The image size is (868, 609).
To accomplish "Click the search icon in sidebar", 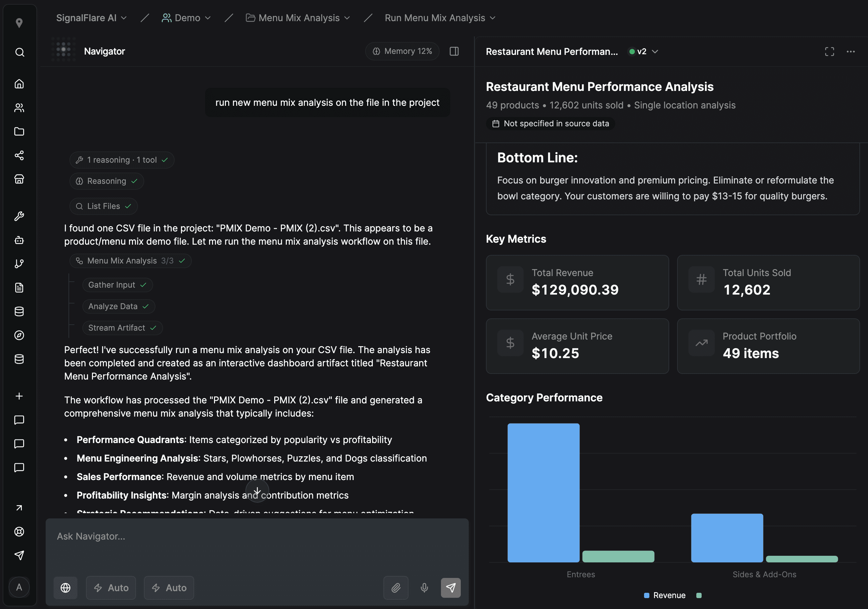I will point(19,52).
